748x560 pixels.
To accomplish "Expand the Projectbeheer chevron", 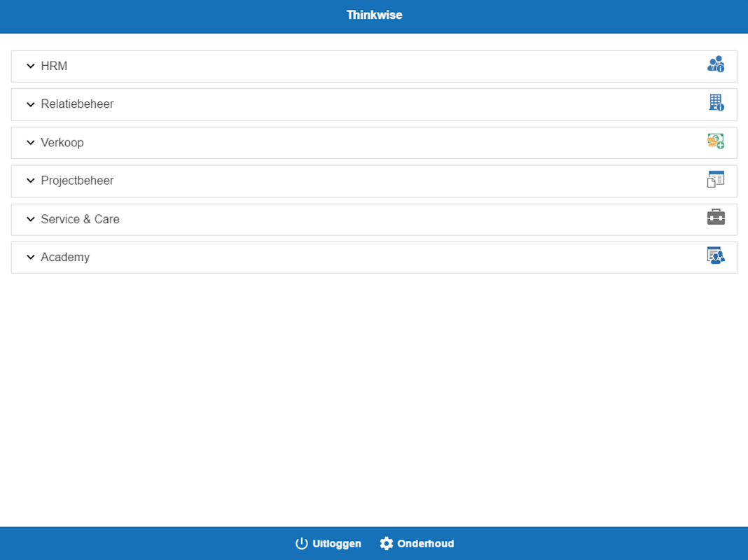I will pyautogui.click(x=31, y=181).
